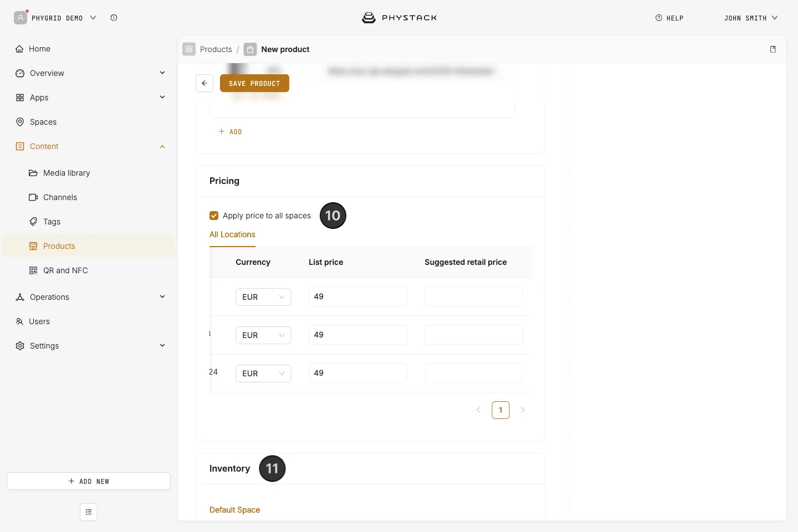This screenshot has height=532, width=798.
Task: Open the Help link
Action: 669,18
